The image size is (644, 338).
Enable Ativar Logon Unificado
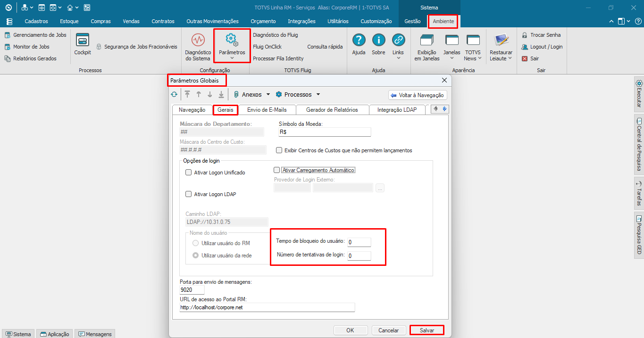coord(189,173)
